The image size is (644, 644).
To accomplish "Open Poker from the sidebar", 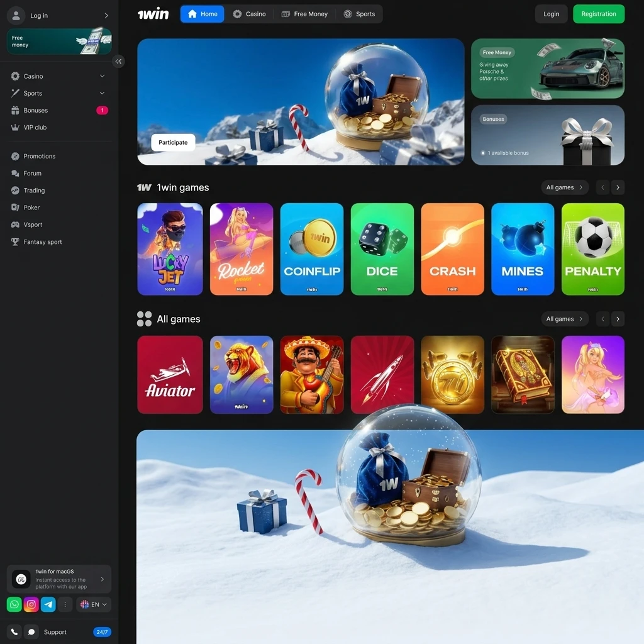I will 31,208.
